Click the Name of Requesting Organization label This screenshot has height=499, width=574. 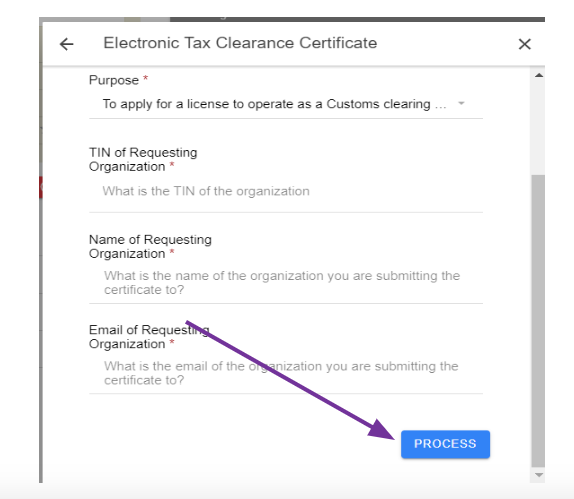click(x=150, y=247)
